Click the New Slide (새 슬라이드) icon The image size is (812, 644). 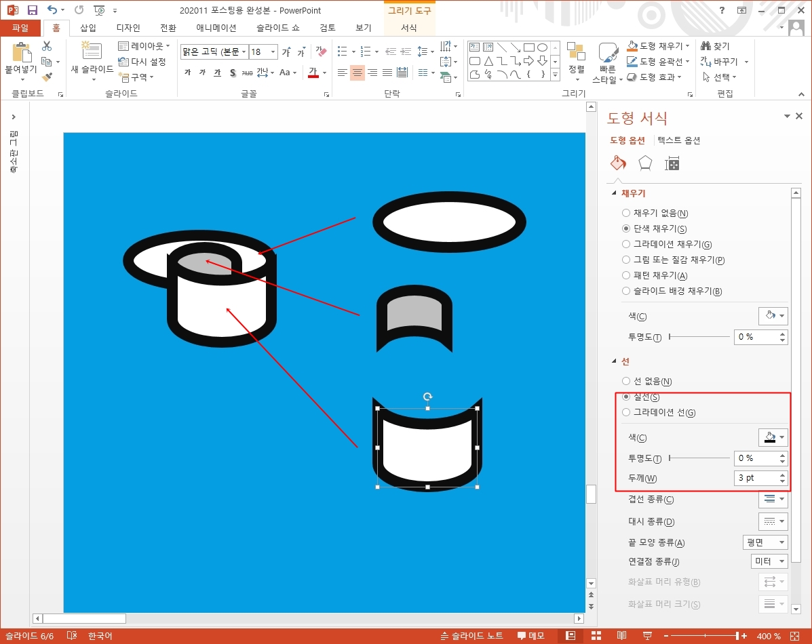pos(92,52)
